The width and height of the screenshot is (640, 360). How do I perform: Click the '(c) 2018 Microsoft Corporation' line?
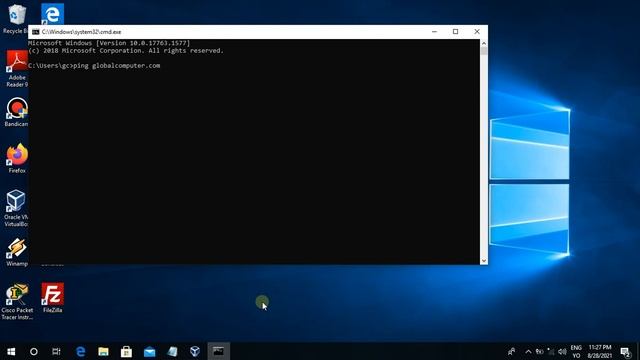click(126, 51)
